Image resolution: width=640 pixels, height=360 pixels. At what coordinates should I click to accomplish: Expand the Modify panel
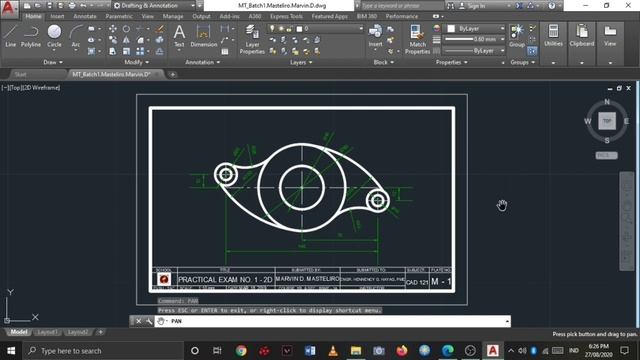[x=136, y=62]
